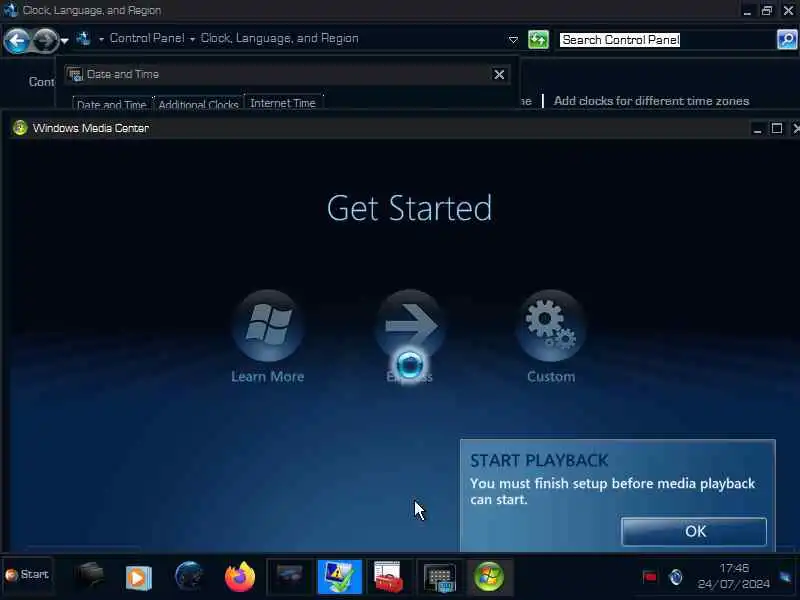Click the notification icon right of the clock
The height and width of the screenshot is (600, 800).
click(x=785, y=577)
